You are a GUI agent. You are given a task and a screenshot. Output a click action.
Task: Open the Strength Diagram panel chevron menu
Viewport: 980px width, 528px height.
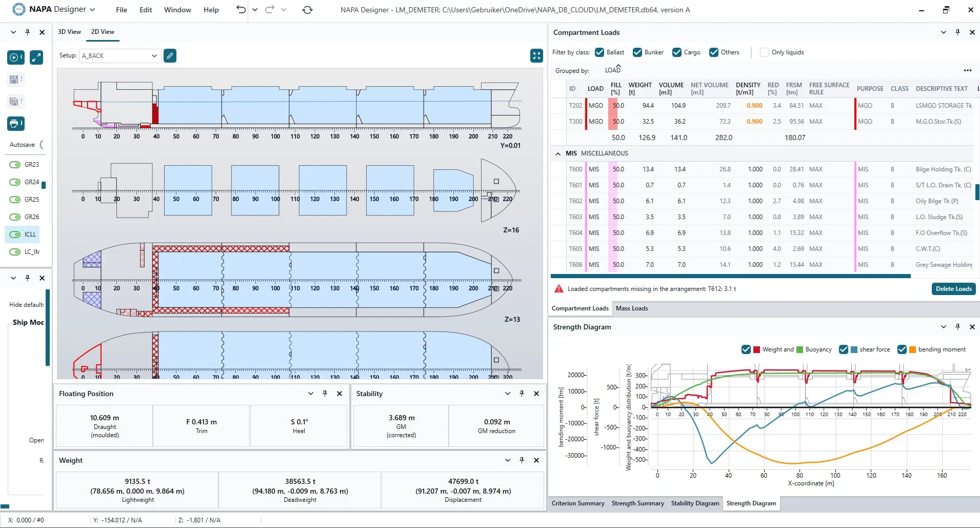coord(943,327)
